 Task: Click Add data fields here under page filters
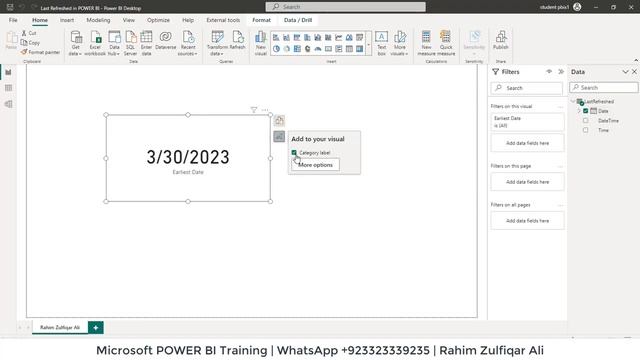(x=527, y=182)
